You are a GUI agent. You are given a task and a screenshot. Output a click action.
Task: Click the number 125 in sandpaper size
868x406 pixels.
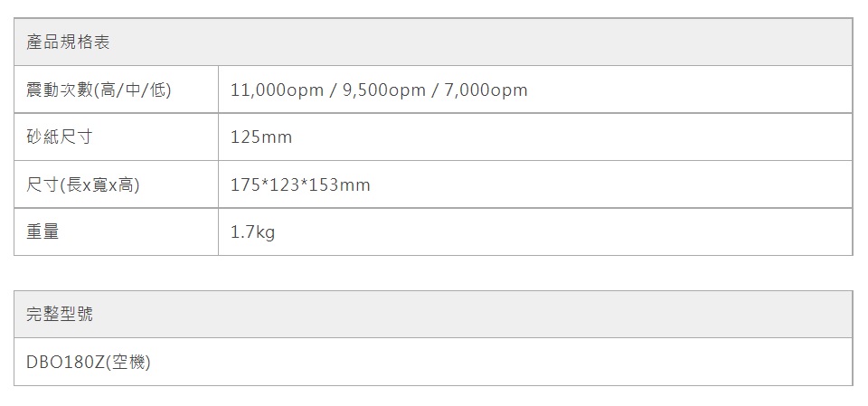246,137
